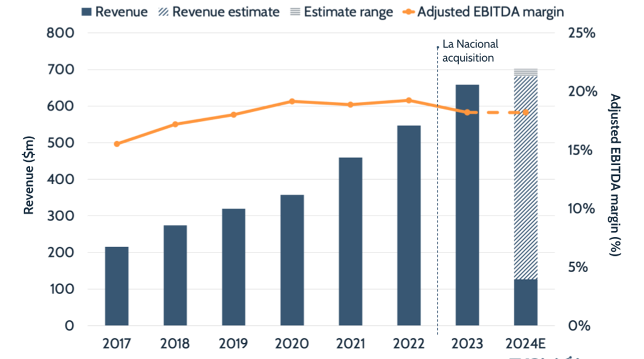The image size is (644, 359).
Task: Select the 2021 revenue bar
Action: [x=351, y=241]
